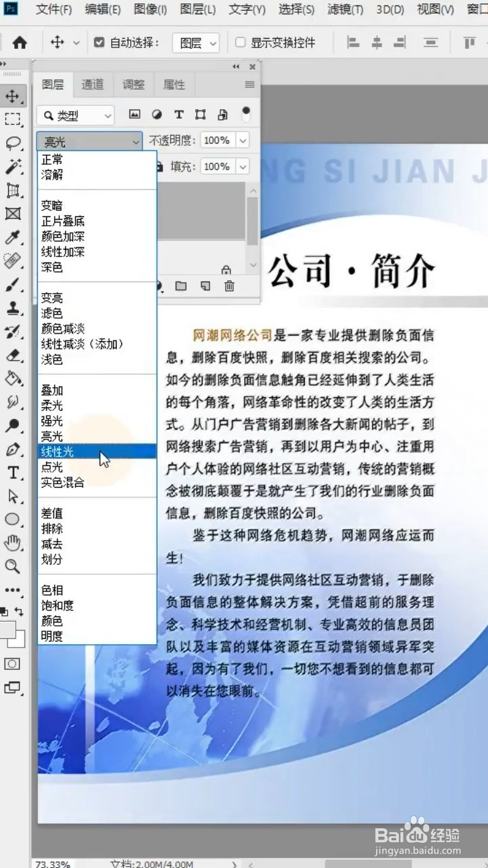Create a new layer icon
Viewport: 488px width, 868px height.
click(205, 286)
